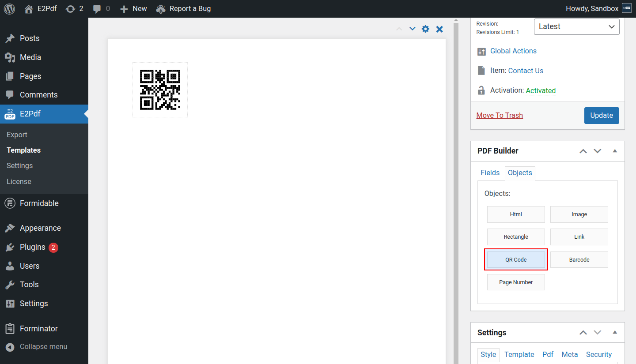The height and width of the screenshot is (364, 636).
Task: Click the Update button
Action: click(x=601, y=116)
